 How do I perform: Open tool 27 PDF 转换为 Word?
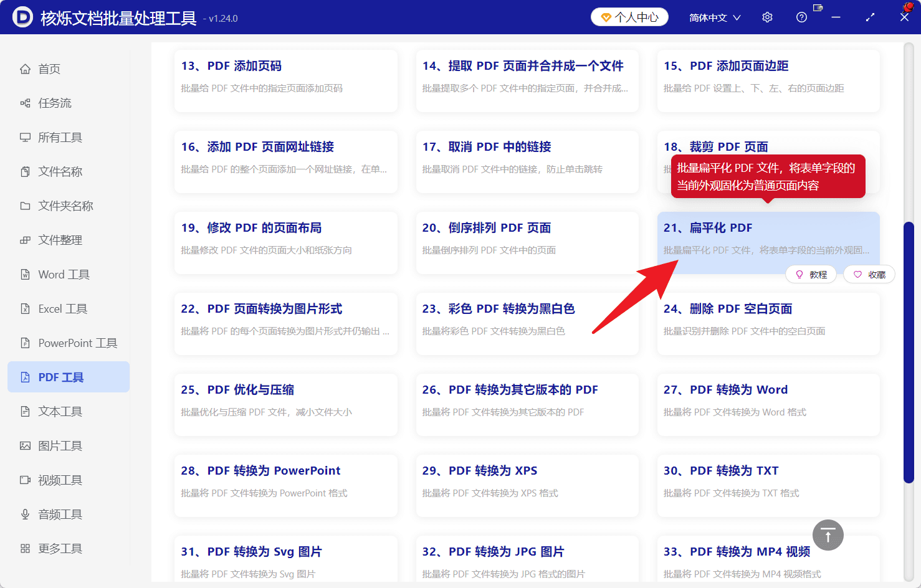(768, 405)
